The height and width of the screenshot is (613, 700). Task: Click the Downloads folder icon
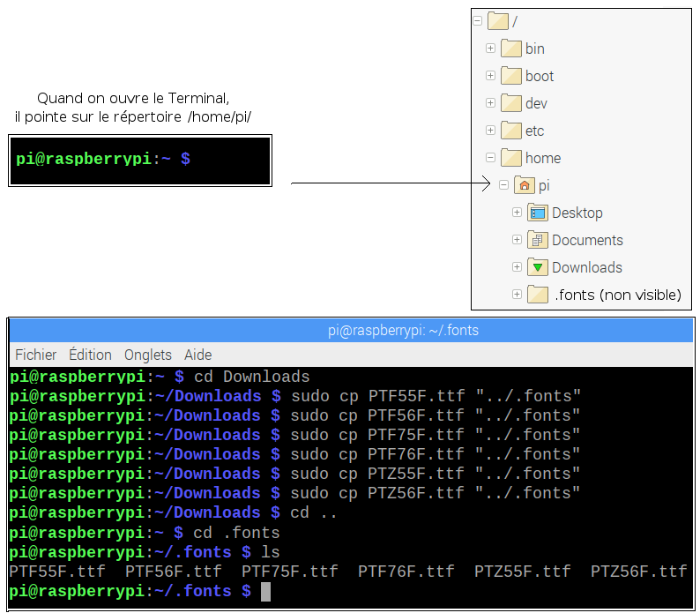(x=538, y=267)
